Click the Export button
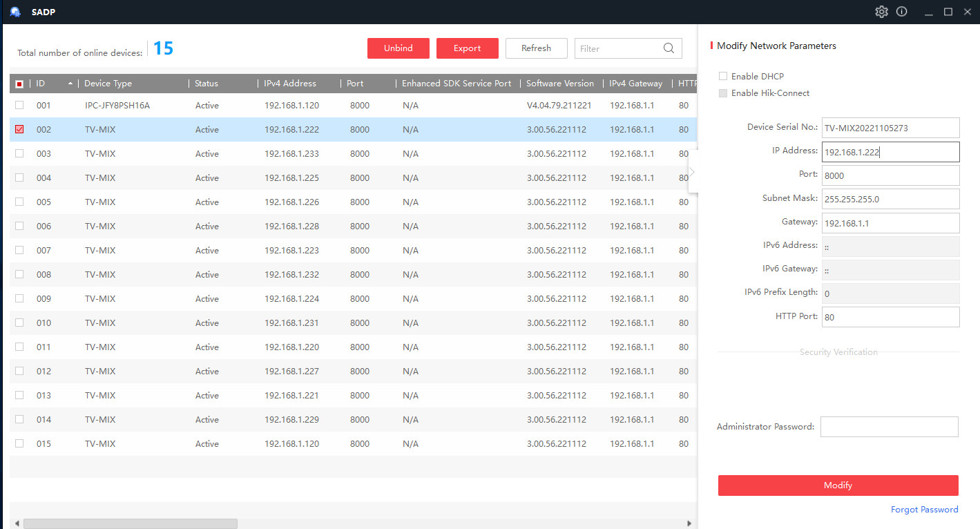Screen dimensions: 980x529 (468, 48)
